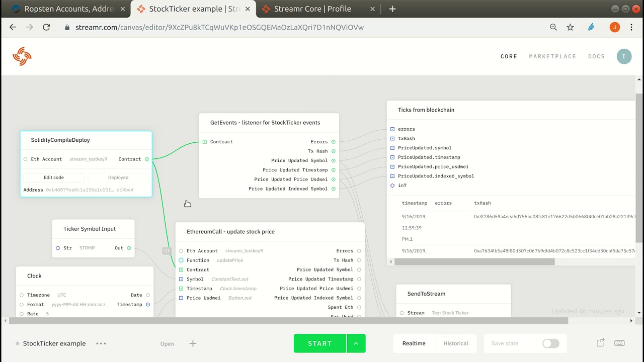Click the Contract output port on SolidityCompileDeploy
Image resolution: width=644 pixels, height=362 pixels.
coord(147,159)
